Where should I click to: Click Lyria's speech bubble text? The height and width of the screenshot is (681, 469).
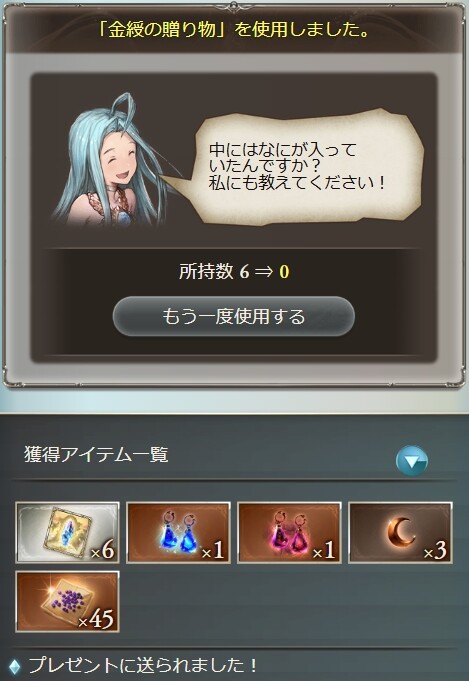tap(297, 166)
